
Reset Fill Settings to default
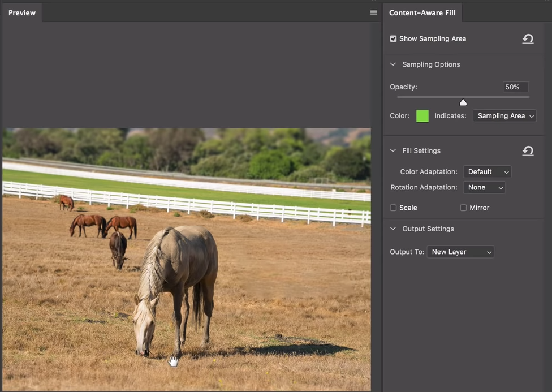pyautogui.click(x=528, y=150)
